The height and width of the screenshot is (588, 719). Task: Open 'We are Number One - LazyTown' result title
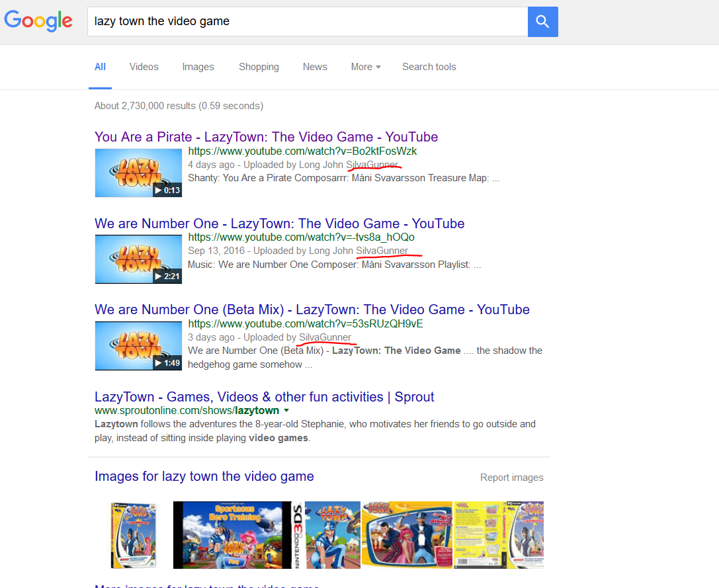(x=280, y=224)
